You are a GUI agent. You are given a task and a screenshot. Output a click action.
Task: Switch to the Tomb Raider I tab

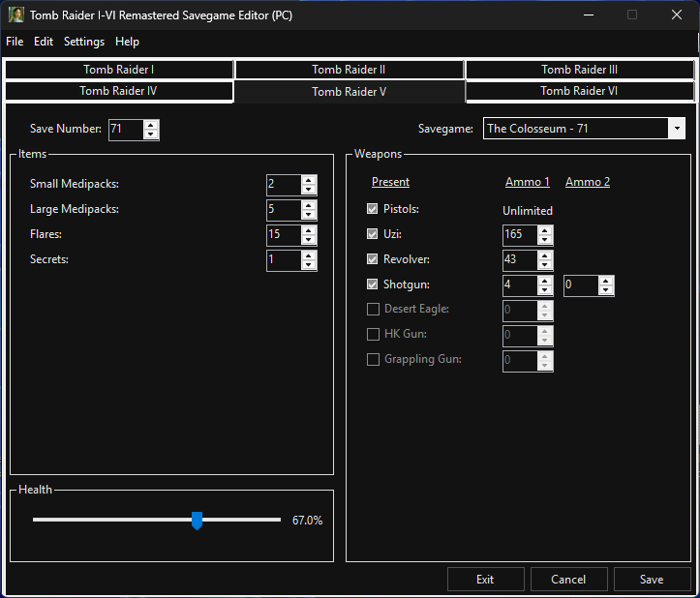119,70
